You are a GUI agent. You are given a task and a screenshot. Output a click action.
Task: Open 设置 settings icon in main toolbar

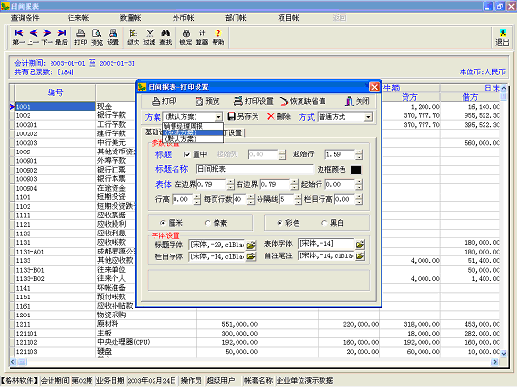(x=113, y=37)
